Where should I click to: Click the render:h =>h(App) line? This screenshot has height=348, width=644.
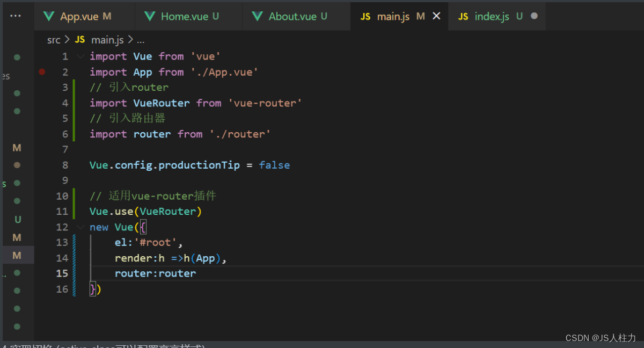(171, 258)
